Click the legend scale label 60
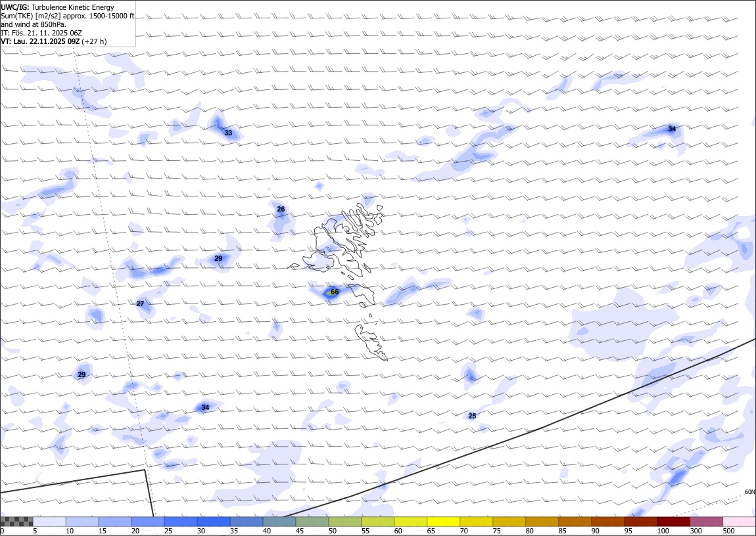This screenshot has width=756, height=536. point(398,531)
